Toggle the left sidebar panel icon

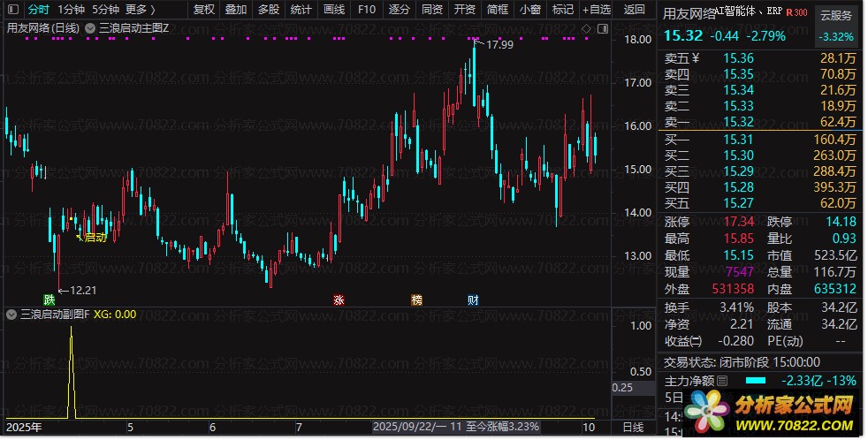point(13,10)
